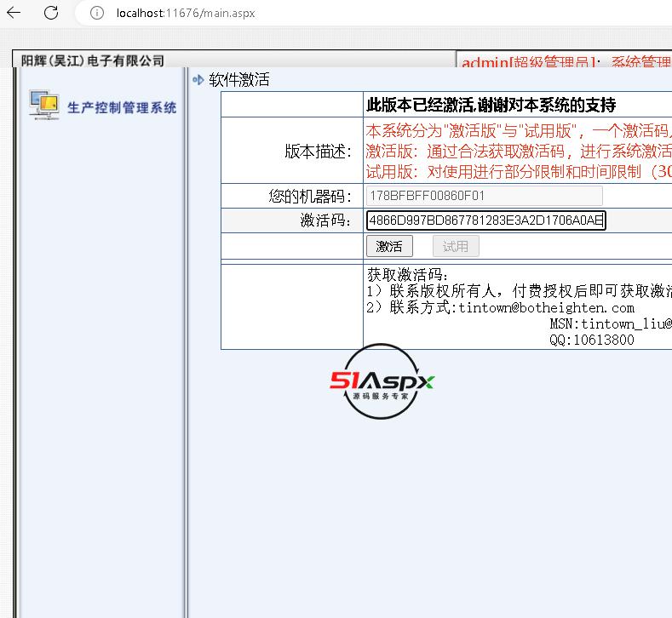Click the admin[超级管理员] user label
The height and width of the screenshot is (618, 672).
click(x=528, y=62)
